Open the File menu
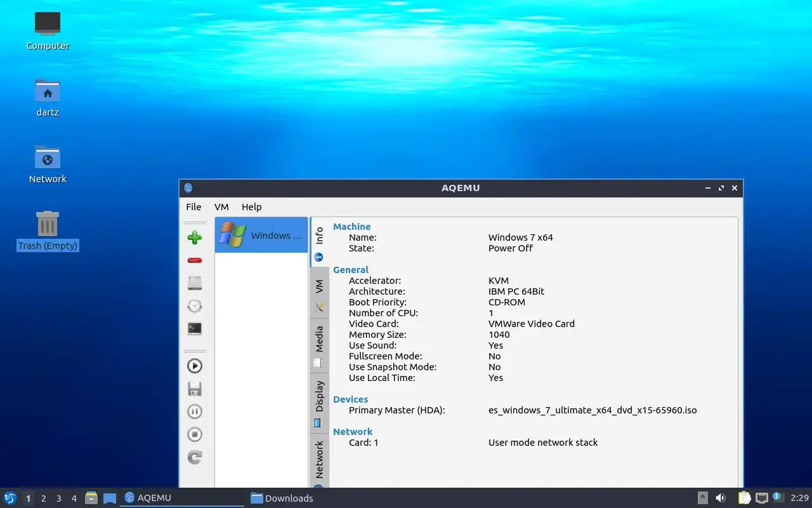Screen dimensions: 812x508 (193, 207)
